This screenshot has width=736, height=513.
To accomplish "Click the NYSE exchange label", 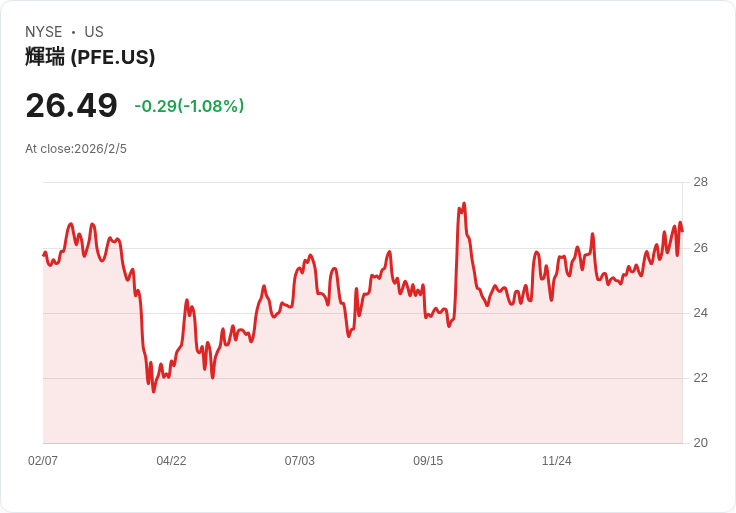I will pyautogui.click(x=44, y=32).
